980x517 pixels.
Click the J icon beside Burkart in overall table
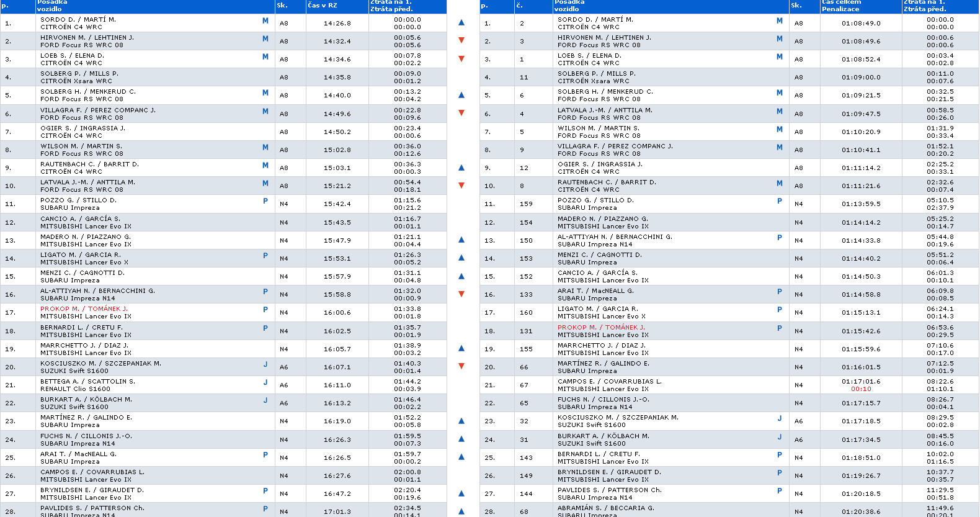[x=780, y=436]
